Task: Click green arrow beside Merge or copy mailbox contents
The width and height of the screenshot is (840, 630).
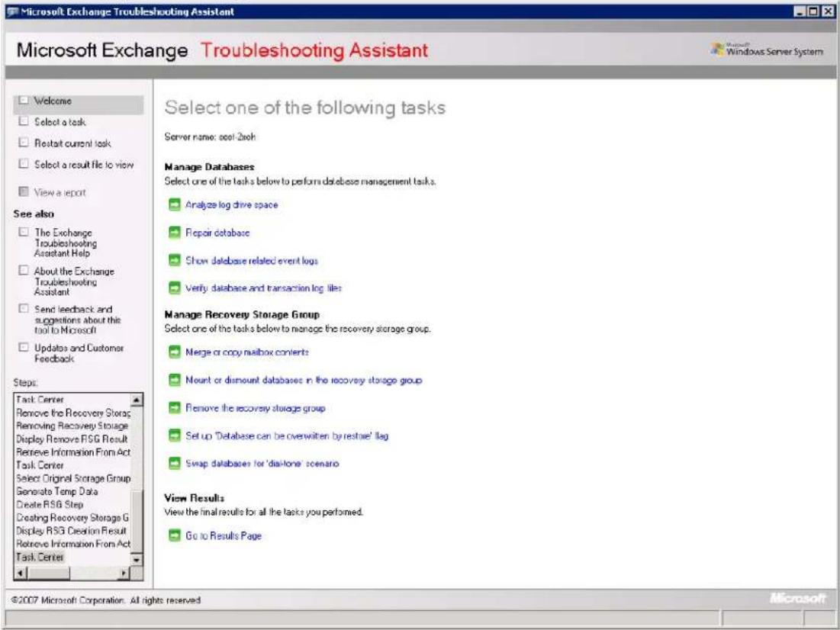Action: click(x=175, y=352)
